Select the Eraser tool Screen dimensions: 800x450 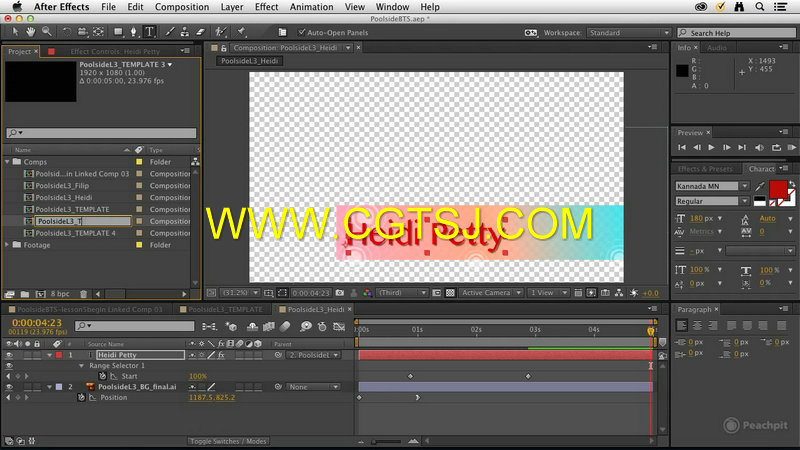pyautogui.click(x=201, y=32)
